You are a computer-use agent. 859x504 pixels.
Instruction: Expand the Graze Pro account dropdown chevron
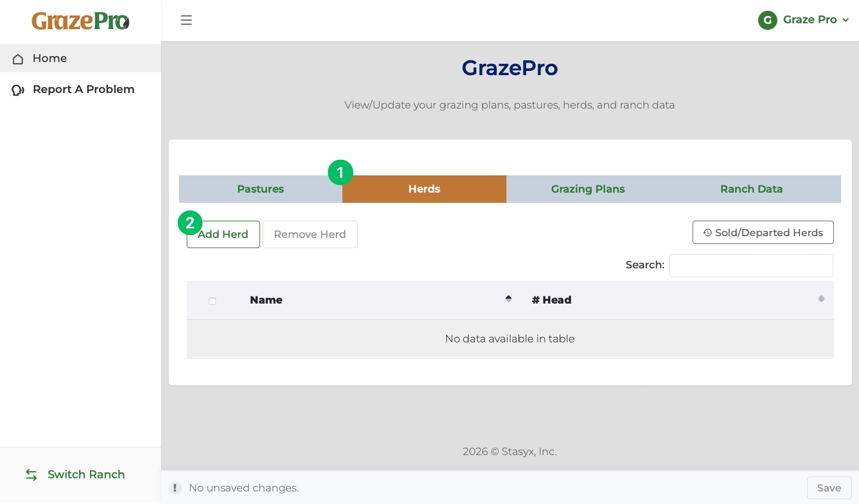(845, 20)
